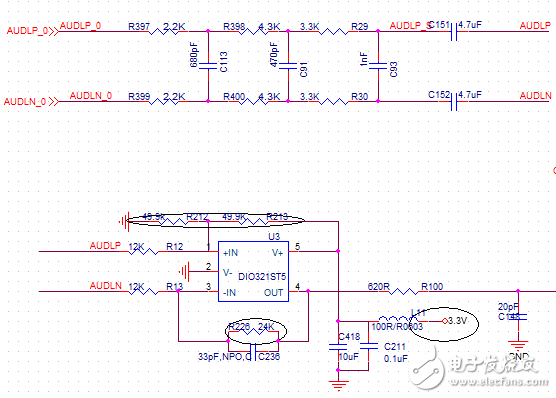Select the R400 resistor symbol
Image resolution: width=556 pixels, height=398 pixels.
(254, 102)
